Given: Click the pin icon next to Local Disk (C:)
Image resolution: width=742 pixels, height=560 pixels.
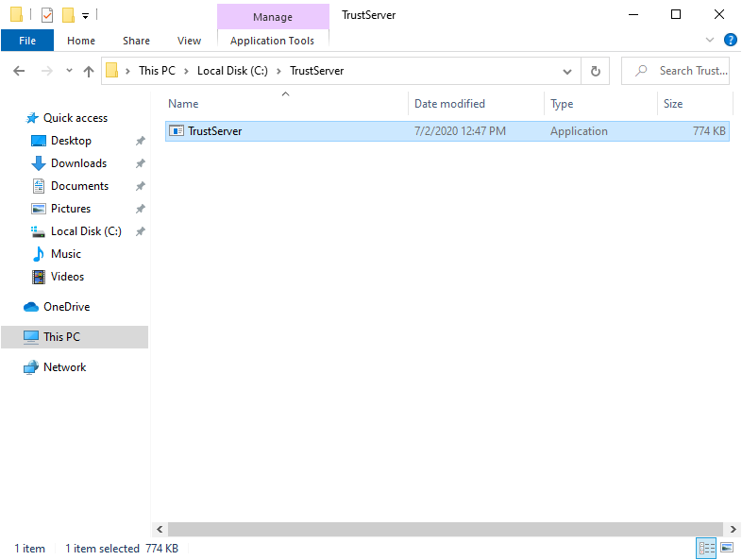Looking at the screenshot, I should [x=140, y=232].
